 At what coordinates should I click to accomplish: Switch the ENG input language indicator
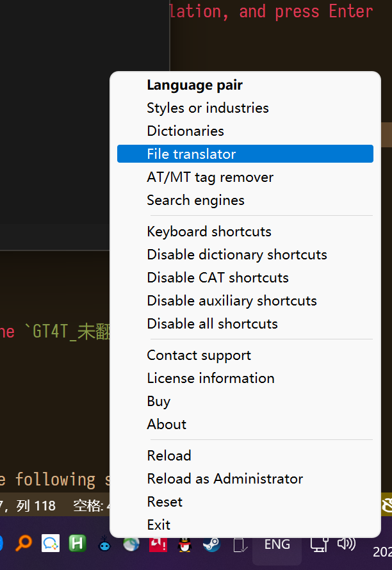(277, 544)
